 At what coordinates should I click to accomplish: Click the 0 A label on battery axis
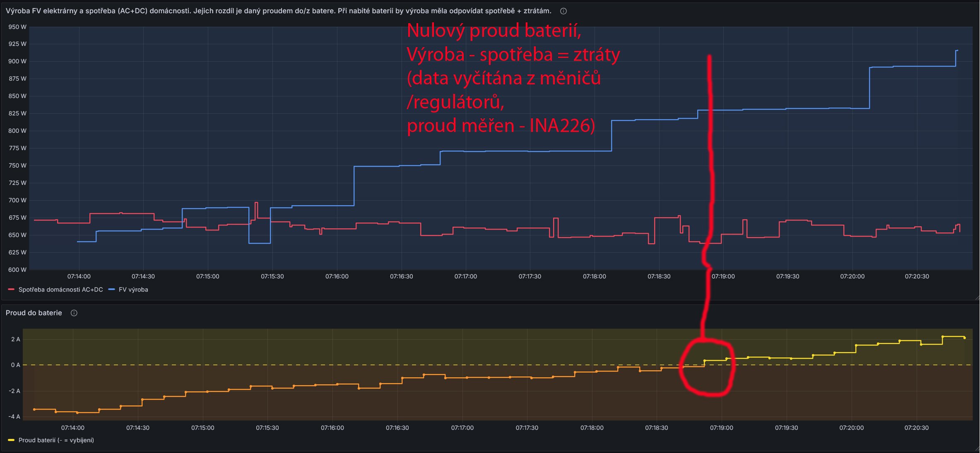tap(15, 365)
